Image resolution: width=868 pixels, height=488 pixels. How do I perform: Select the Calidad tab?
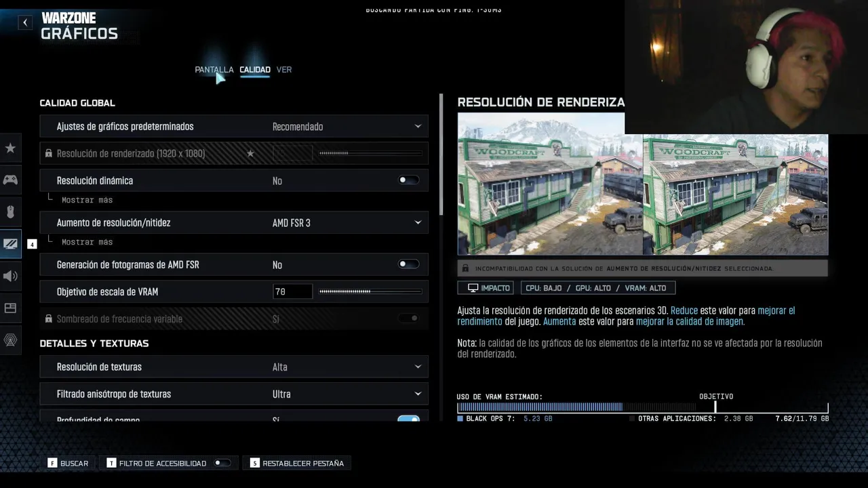[x=255, y=69]
